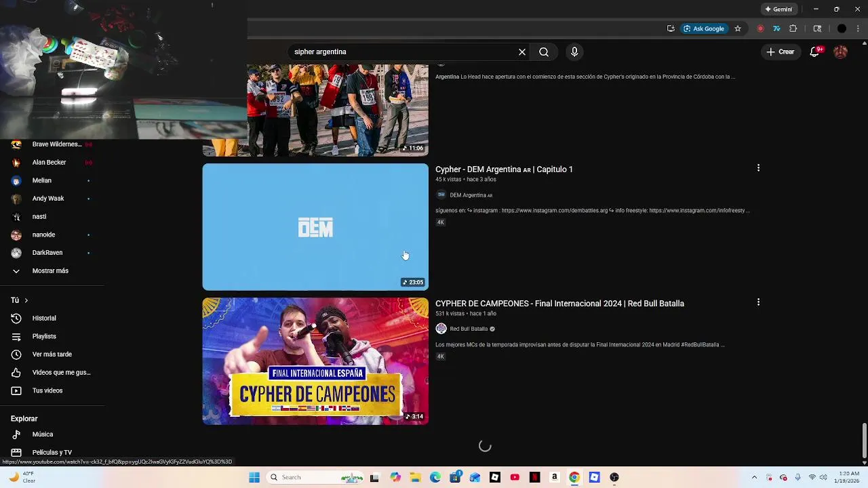
Task: Open video title Cypher - DEM Argentina Capítulo 1
Action: [504, 169]
